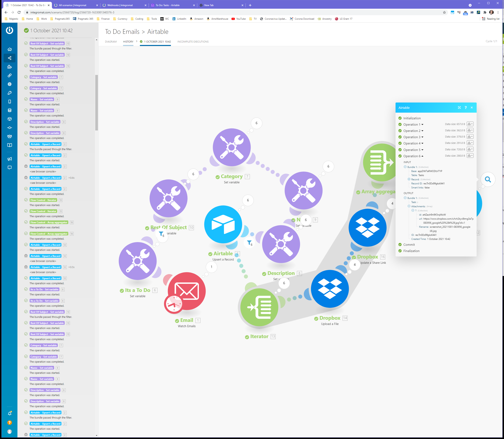Open the LinkedIn bookmark
Screen dimensions: 504x439
pos(179,19)
